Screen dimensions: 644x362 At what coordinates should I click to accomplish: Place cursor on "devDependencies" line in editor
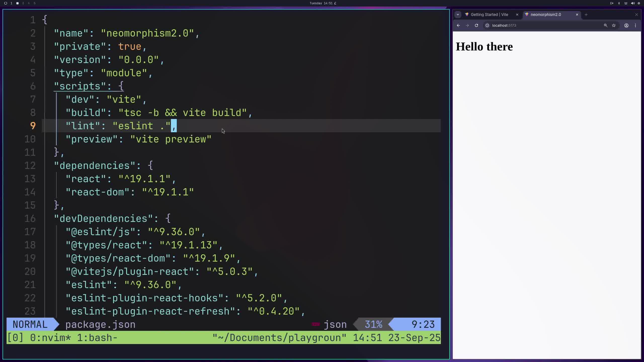click(103, 218)
